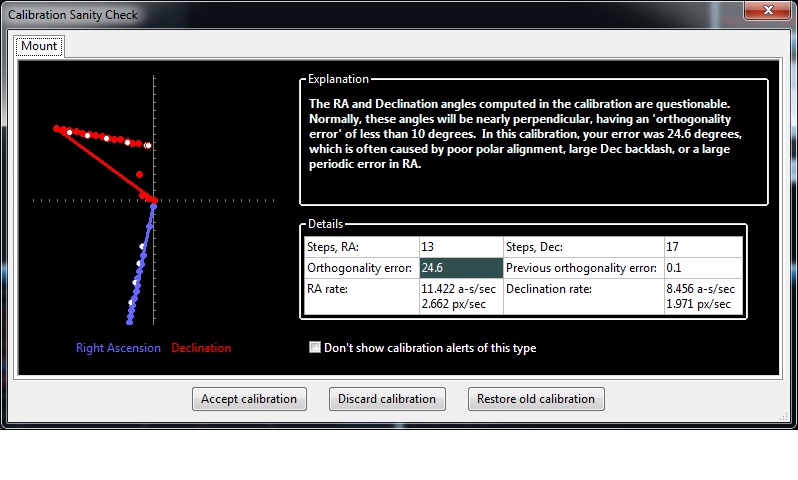Click the Steps, Dec value 17
Screen dimensions: 798x480
[x=703, y=247]
